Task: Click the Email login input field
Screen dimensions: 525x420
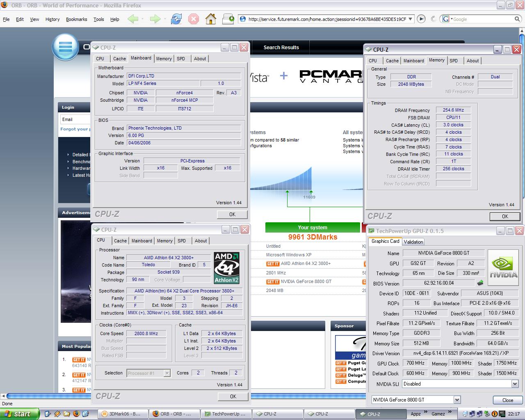Action: coord(75,119)
